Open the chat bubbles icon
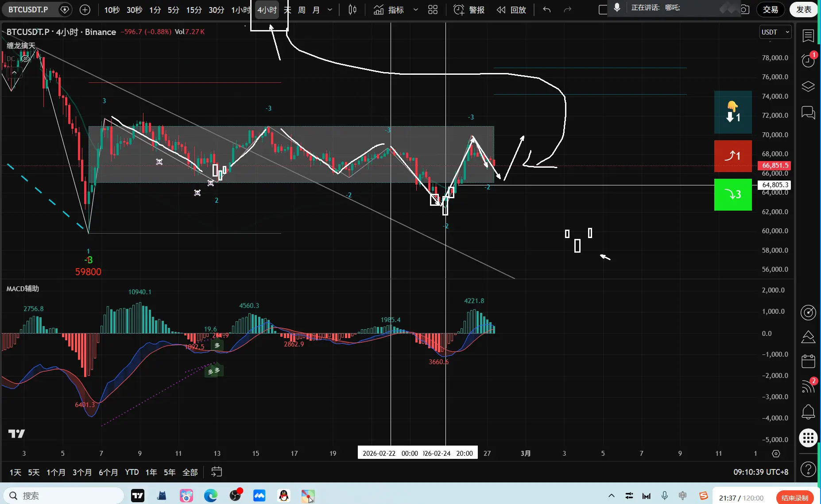Viewport: 821px width, 504px height. tap(808, 112)
